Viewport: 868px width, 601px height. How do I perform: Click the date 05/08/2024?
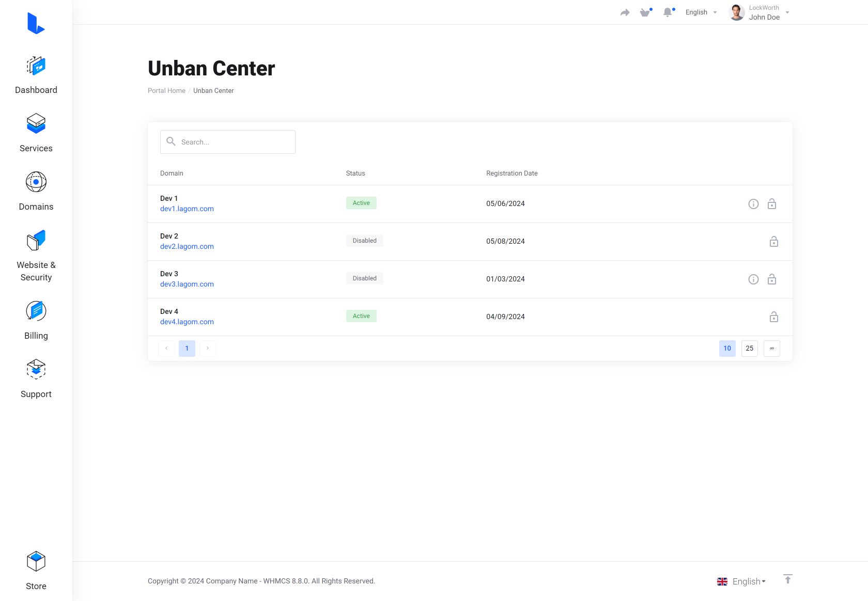tap(505, 241)
